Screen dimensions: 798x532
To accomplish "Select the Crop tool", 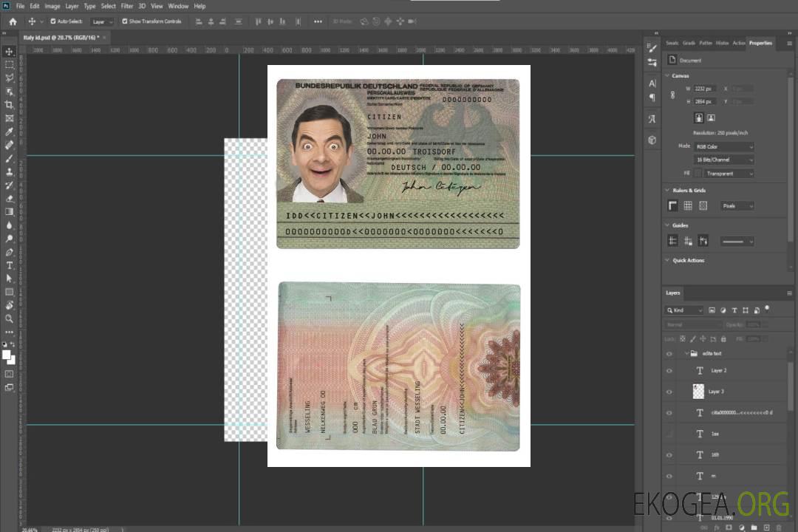I will click(x=9, y=105).
